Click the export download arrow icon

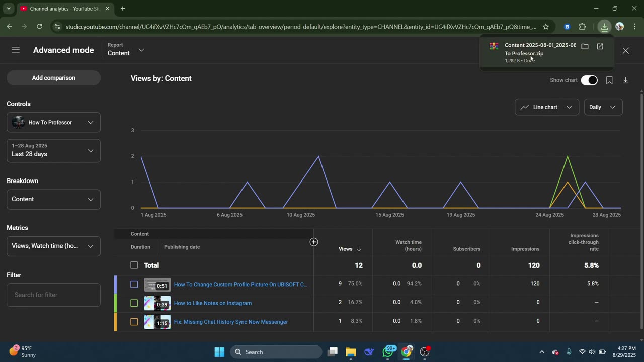[x=625, y=80]
